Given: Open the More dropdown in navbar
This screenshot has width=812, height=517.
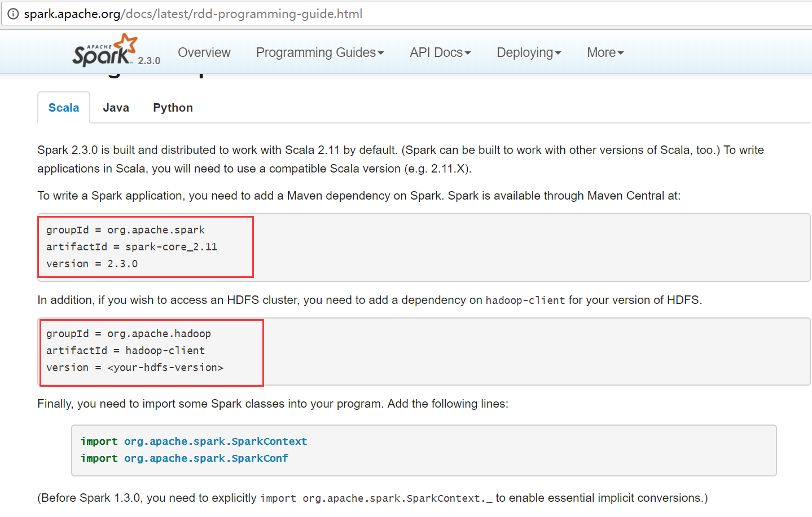Looking at the screenshot, I should coord(605,52).
